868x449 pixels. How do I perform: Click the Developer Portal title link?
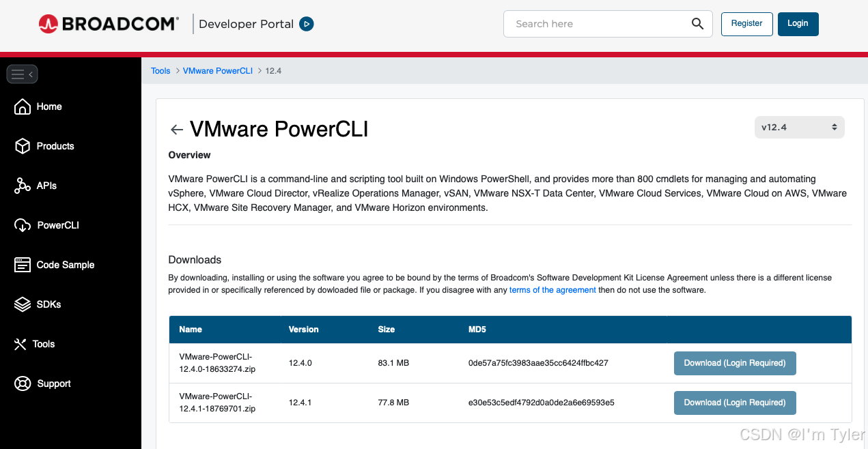(x=246, y=24)
